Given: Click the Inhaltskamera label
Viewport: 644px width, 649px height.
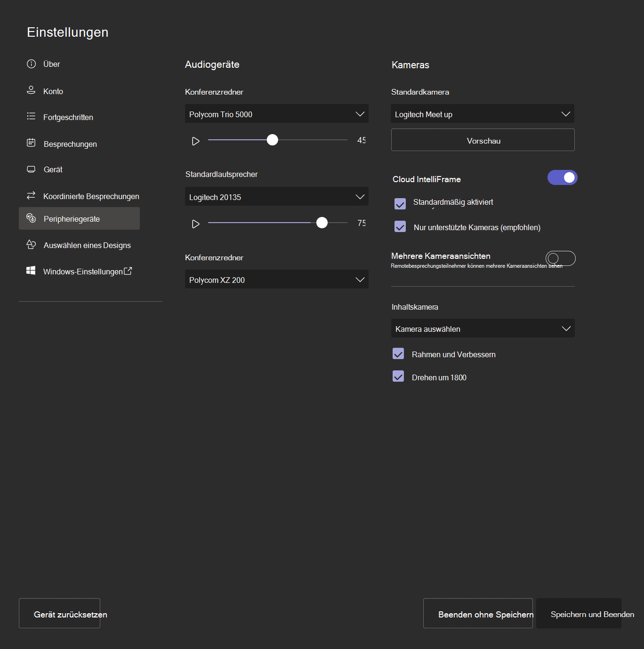Looking at the screenshot, I should click(415, 307).
